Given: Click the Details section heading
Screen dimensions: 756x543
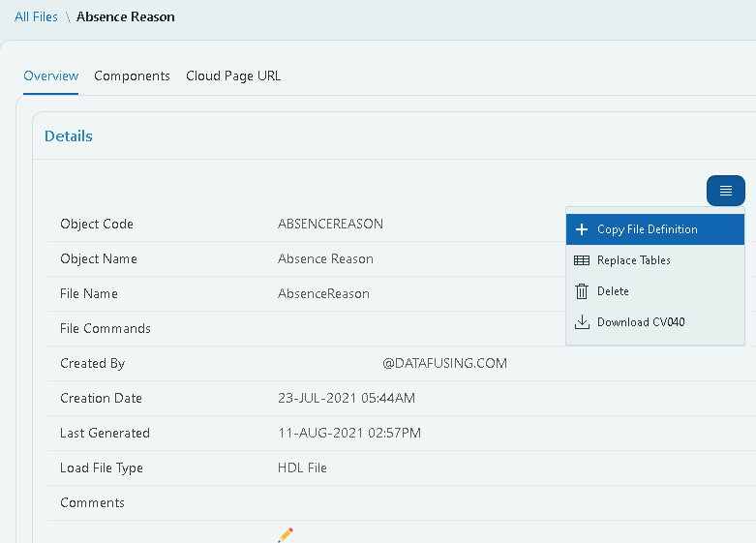Looking at the screenshot, I should pos(69,136).
